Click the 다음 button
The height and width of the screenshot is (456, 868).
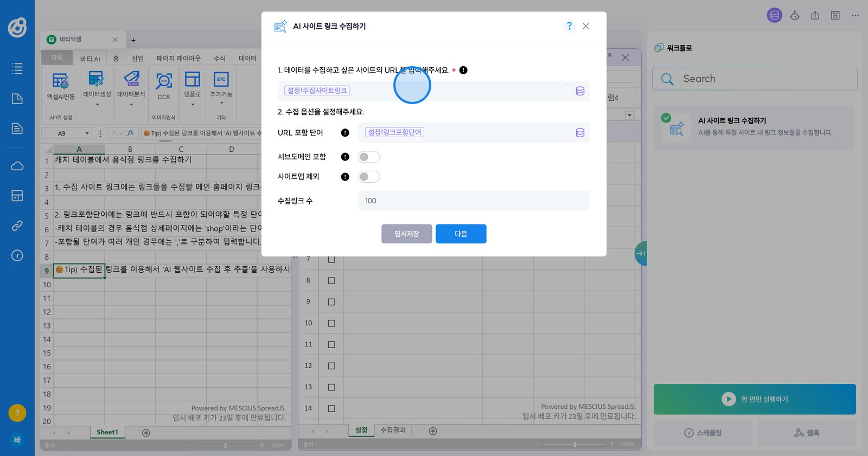[x=461, y=234]
